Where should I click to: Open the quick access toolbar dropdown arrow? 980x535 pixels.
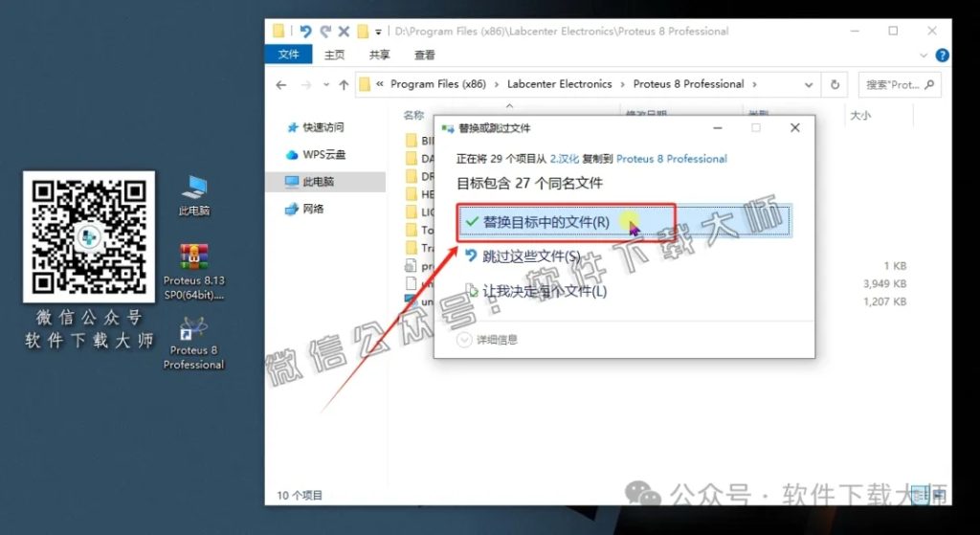(378, 32)
